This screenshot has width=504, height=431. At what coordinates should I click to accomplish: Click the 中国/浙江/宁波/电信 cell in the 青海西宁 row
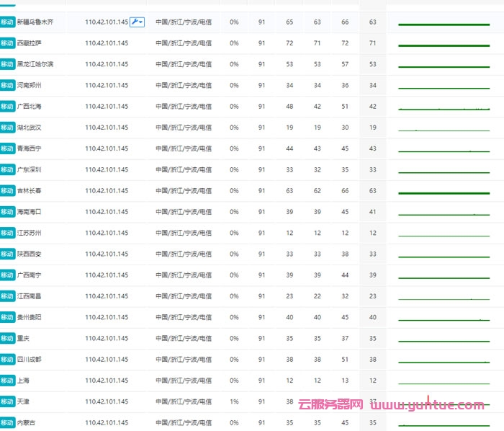coord(184,149)
